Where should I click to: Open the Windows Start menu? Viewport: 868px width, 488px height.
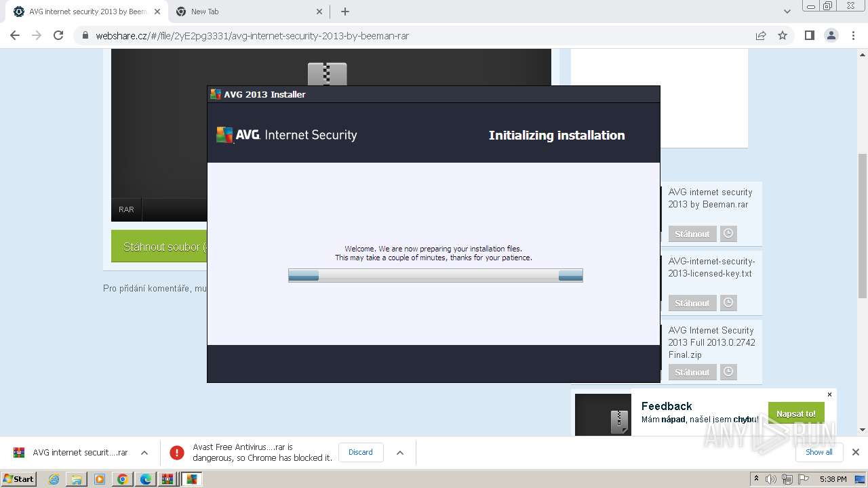(19, 479)
